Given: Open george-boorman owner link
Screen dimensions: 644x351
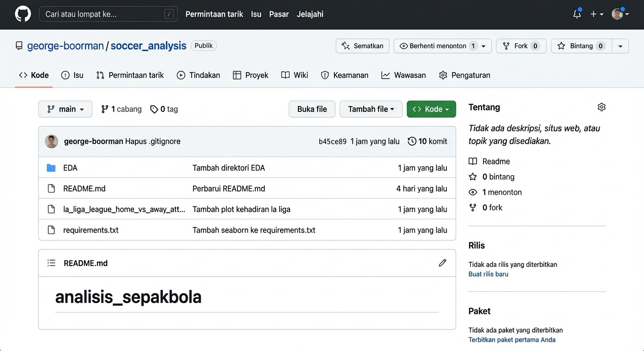Looking at the screenshot, I should 65,46.
